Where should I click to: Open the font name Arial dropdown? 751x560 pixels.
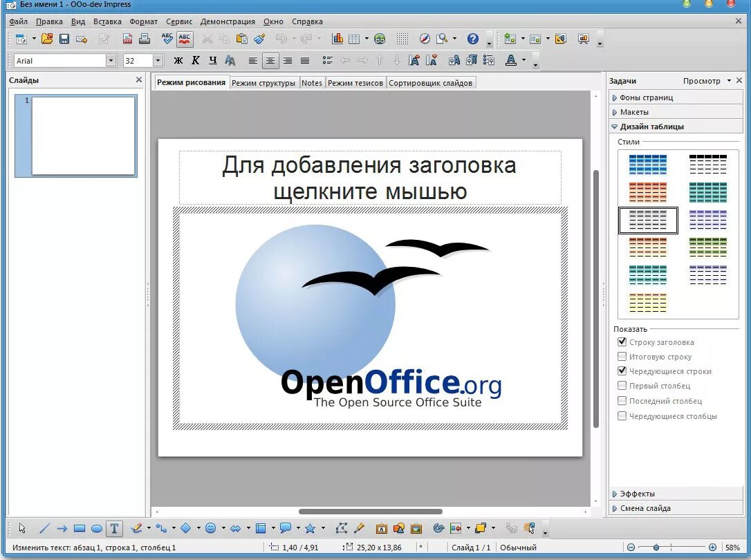[x=111, y=60]
